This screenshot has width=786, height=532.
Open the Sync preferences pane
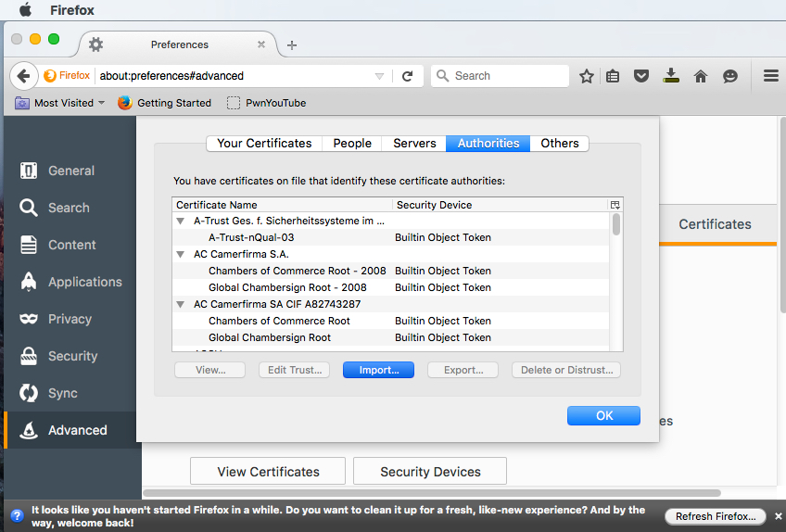point(70,393)
